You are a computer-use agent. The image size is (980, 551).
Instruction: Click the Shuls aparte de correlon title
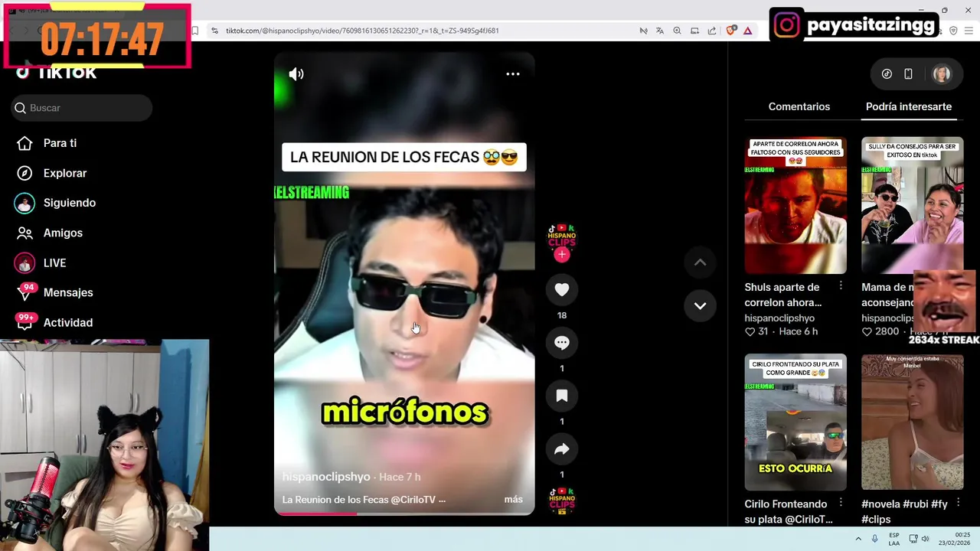pyautogui.click(x=783, y=295)
